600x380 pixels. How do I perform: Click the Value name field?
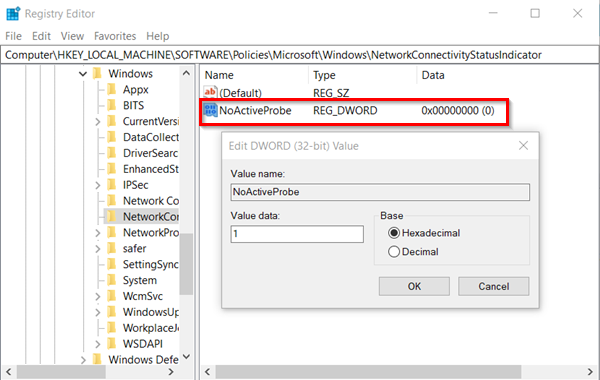(x=380, y=192)
